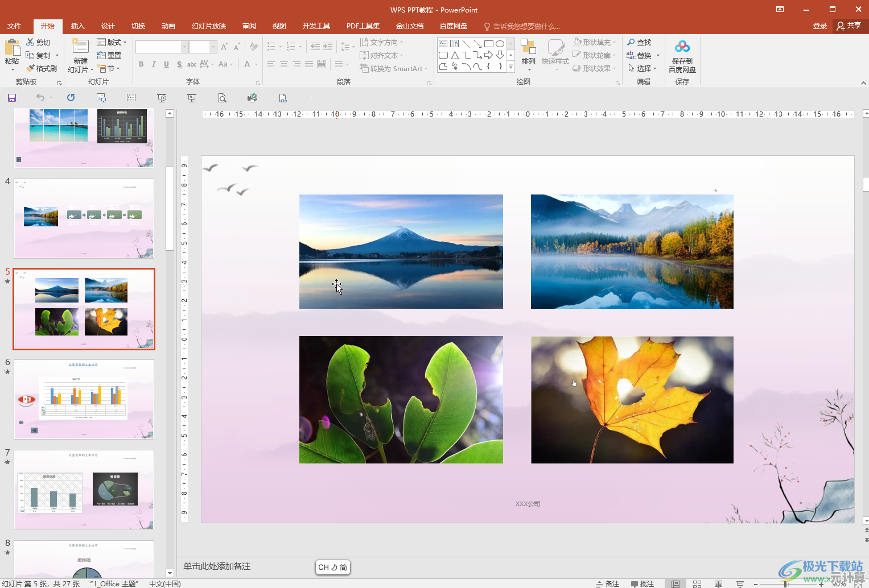Switch to the View (视图) tab

pyautogui.click(x=279, y=26)
